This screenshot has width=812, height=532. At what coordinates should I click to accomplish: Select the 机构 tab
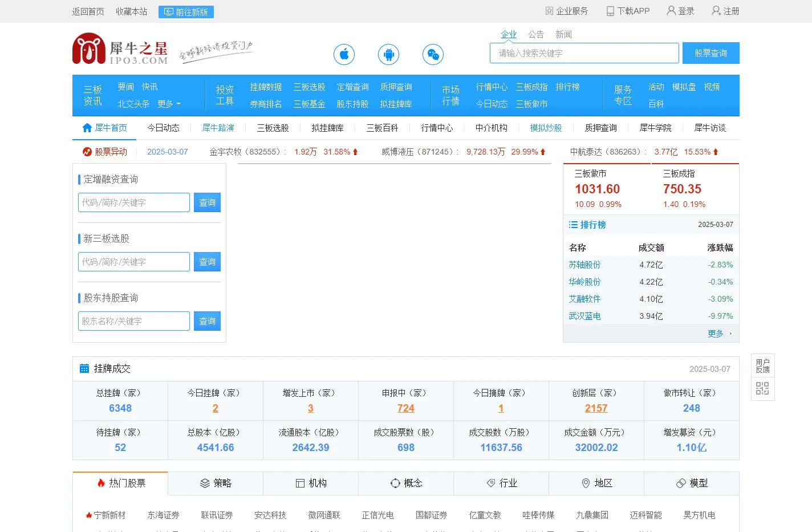(311, 483)
